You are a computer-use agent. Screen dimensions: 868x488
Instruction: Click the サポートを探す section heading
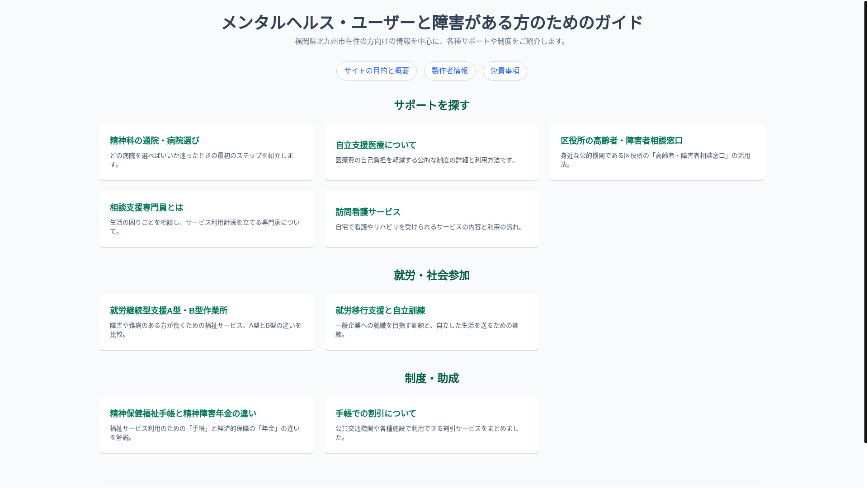(x=432, y=105)
